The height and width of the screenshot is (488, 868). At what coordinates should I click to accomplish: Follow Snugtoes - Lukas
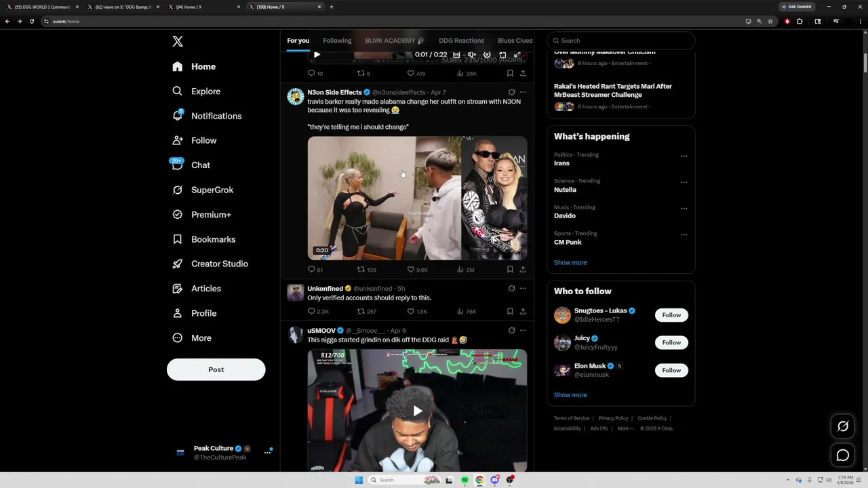(671, 315)
